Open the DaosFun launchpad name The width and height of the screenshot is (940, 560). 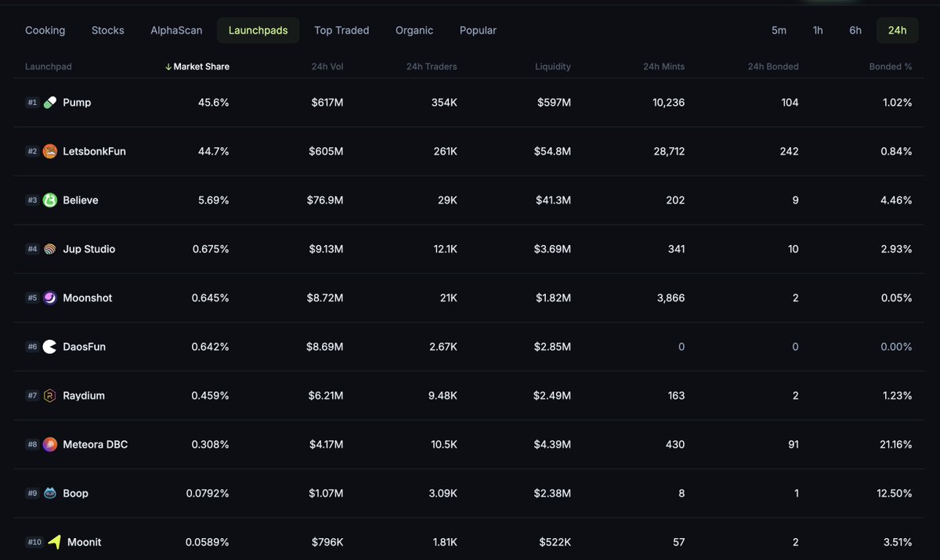click(85, 347)
